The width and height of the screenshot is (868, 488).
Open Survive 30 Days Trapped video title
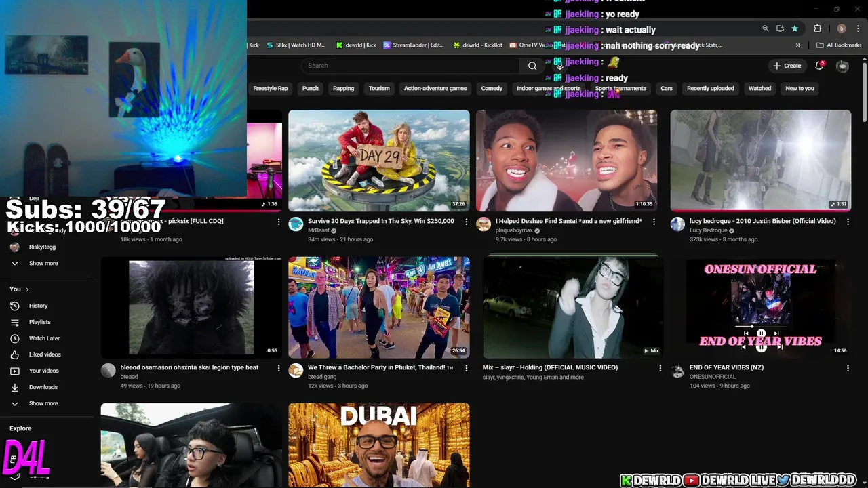point(381,221)
